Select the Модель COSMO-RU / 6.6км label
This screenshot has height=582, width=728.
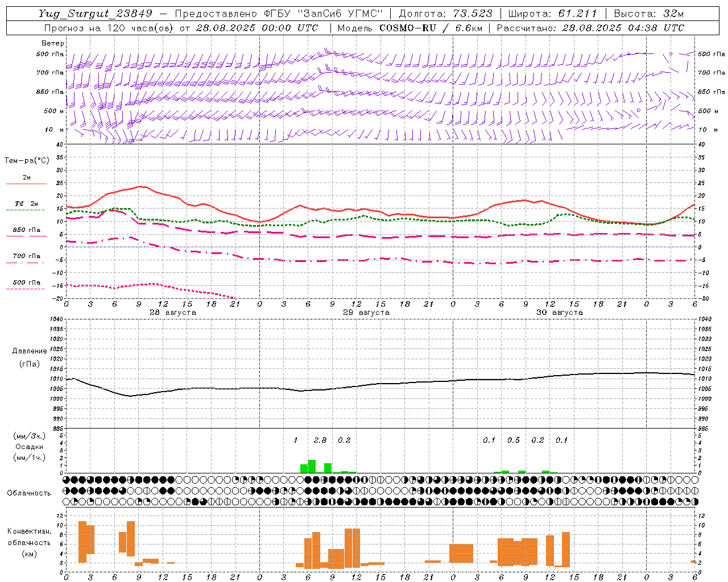(410, 28)
